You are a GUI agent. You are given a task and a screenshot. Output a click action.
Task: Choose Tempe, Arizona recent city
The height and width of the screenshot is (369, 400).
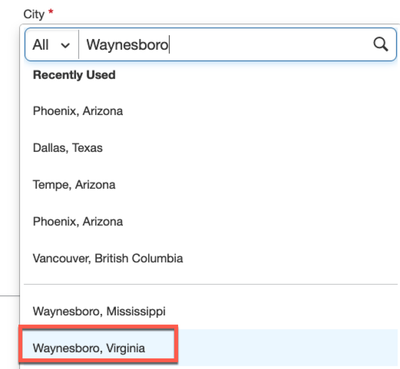(211, 184)
